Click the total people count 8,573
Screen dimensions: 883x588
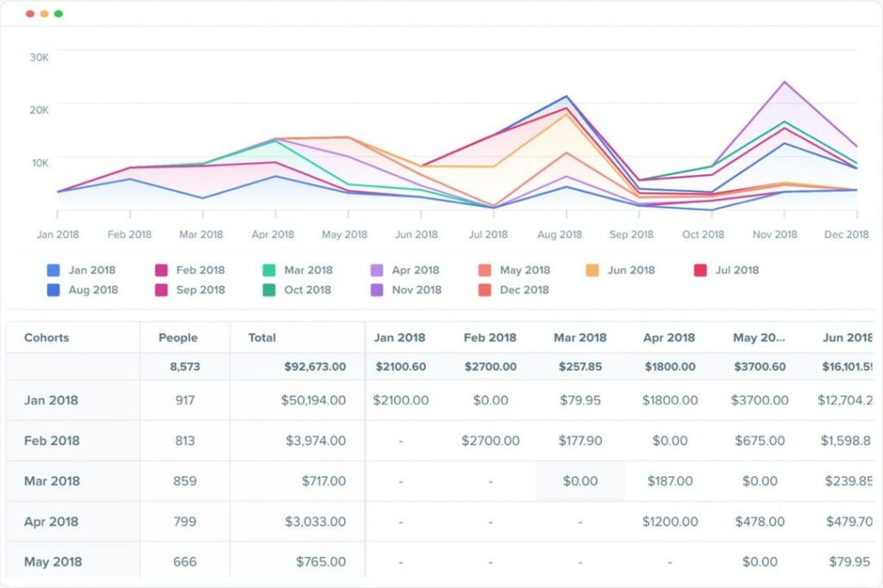[x=185, y=366]
